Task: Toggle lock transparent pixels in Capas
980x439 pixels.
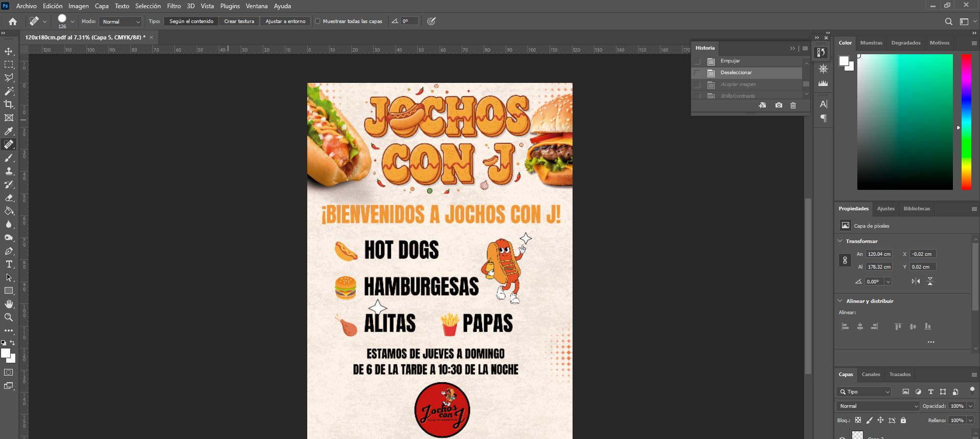Action: point(858,420)
